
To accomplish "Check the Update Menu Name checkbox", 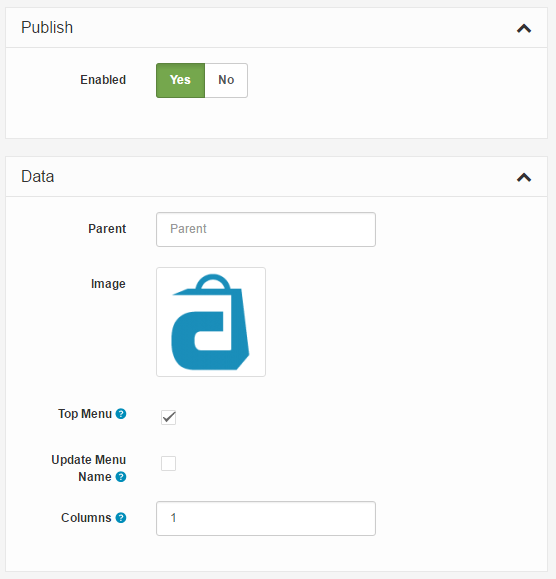I will (x=168, y=463).
